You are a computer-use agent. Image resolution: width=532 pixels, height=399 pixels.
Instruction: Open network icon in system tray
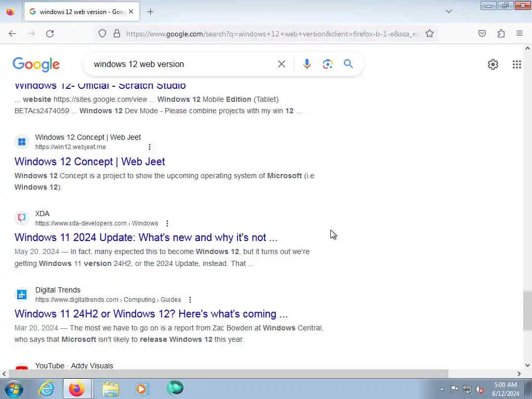(x=467, y=389)
